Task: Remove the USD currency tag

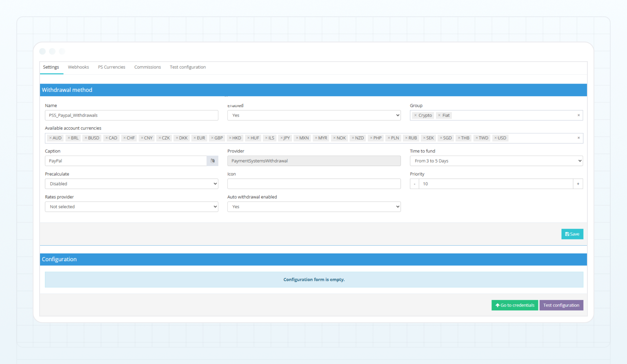Action: pos(496,138)
